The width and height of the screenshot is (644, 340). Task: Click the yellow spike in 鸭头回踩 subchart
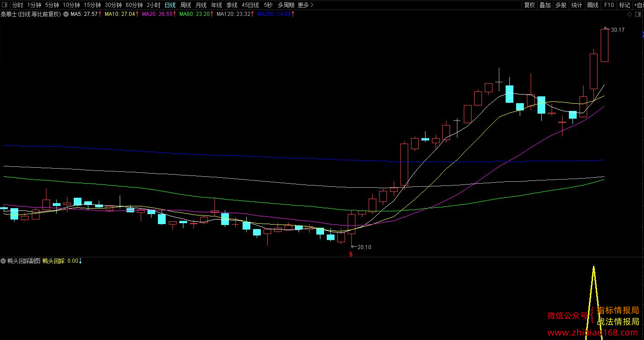coord(593,302)
